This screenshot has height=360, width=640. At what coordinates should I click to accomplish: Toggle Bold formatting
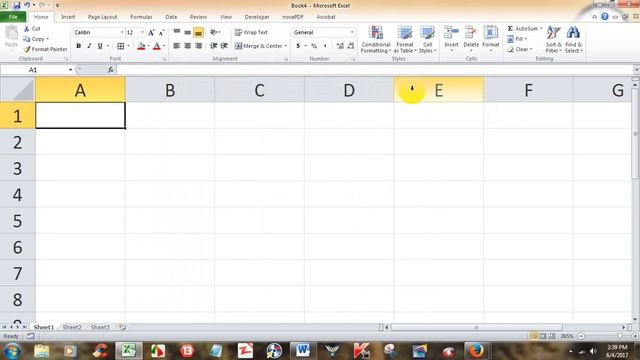(x=78, y=46)
